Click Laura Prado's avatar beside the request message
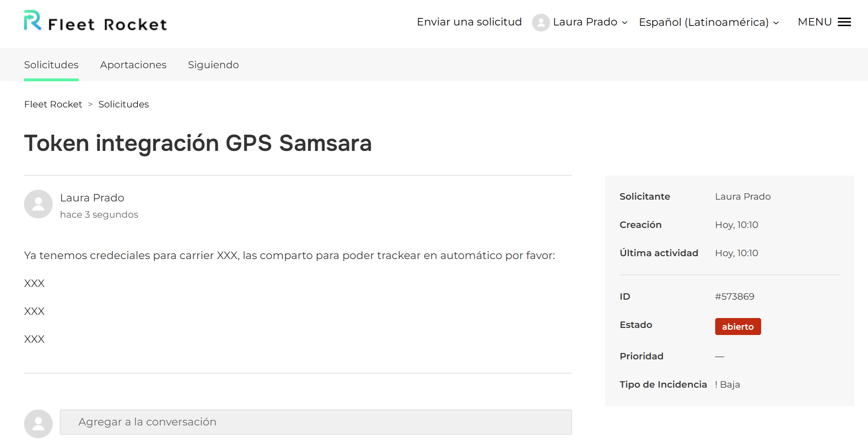This screenshot has width=868, height=441. pos(38,204)
